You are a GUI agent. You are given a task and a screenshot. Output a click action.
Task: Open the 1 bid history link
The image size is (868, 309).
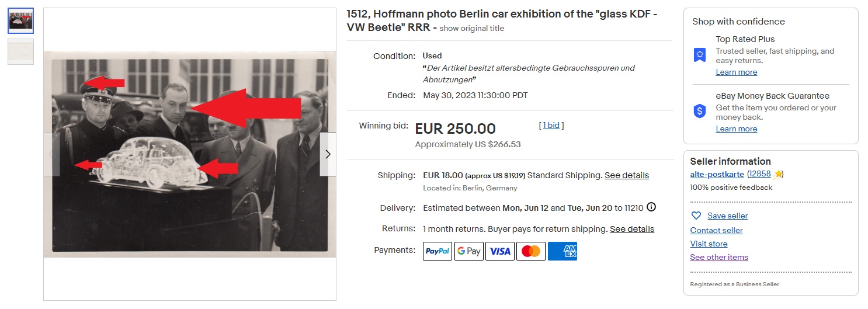551,126
